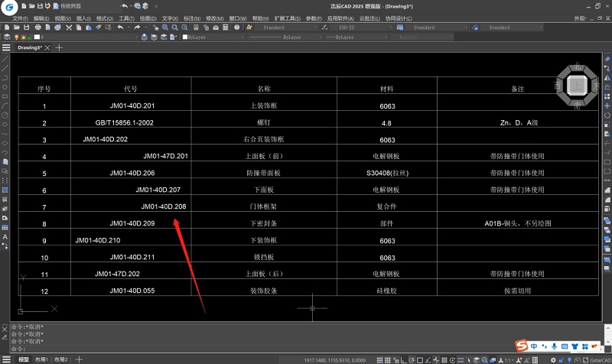This screenshot has width=612, height=364.
Task: Click the Text Style icon before Standard
Action: [249, 28]
